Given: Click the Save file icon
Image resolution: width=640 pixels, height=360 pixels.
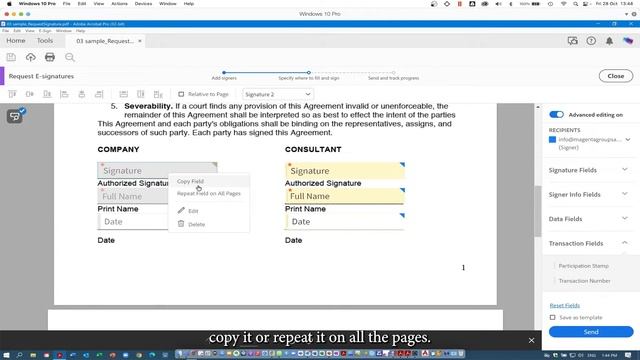Looking at the screenshot, I should point(11,57).
